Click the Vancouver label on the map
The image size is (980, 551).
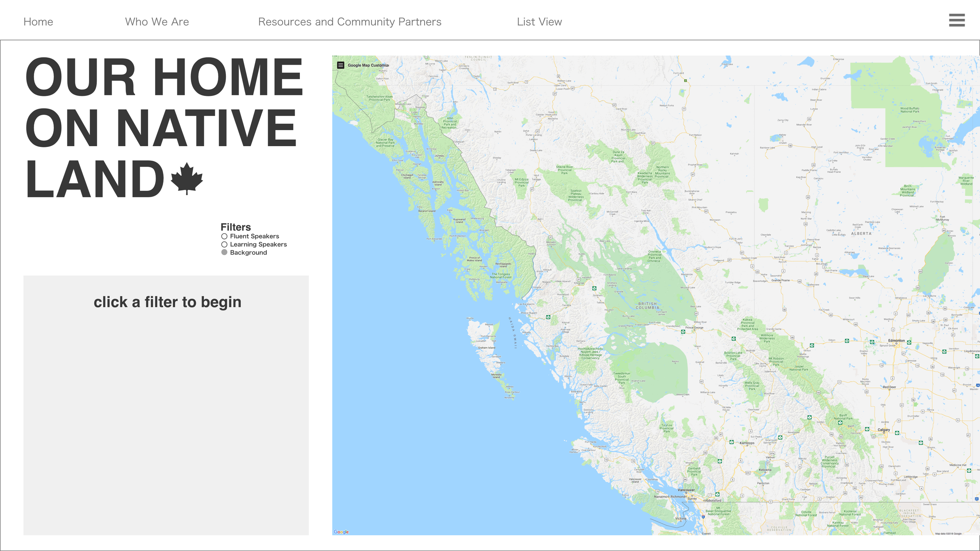[x=686, y=490]
